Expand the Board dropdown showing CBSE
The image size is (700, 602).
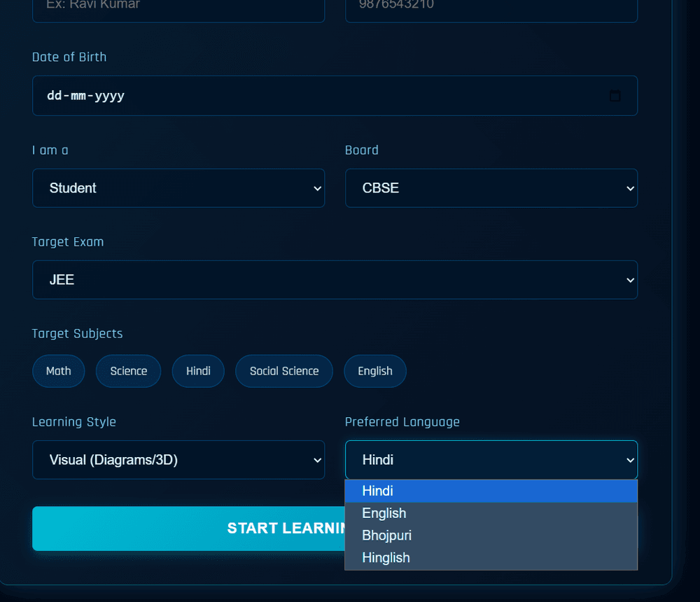tap(491, 188)
